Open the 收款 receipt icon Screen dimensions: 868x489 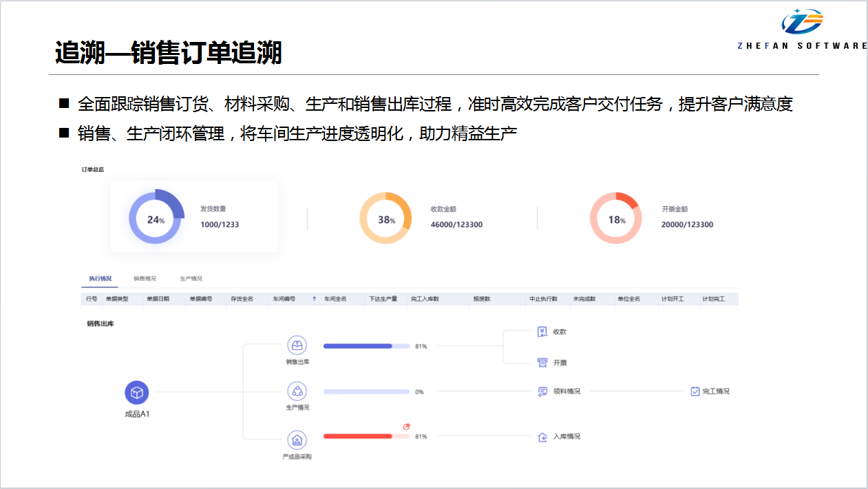(x=542, y=332)
